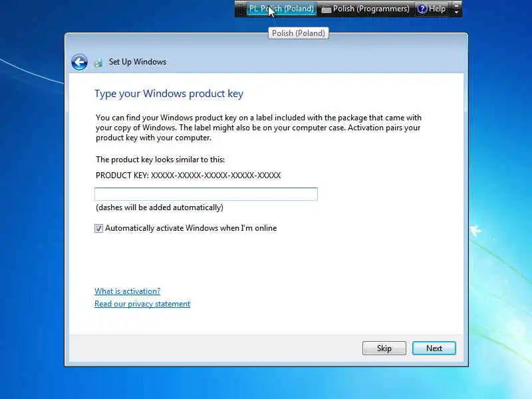Click the Set Up Windows title text
The width and height of the screenshot is (532, 399).
coord(138,62)
